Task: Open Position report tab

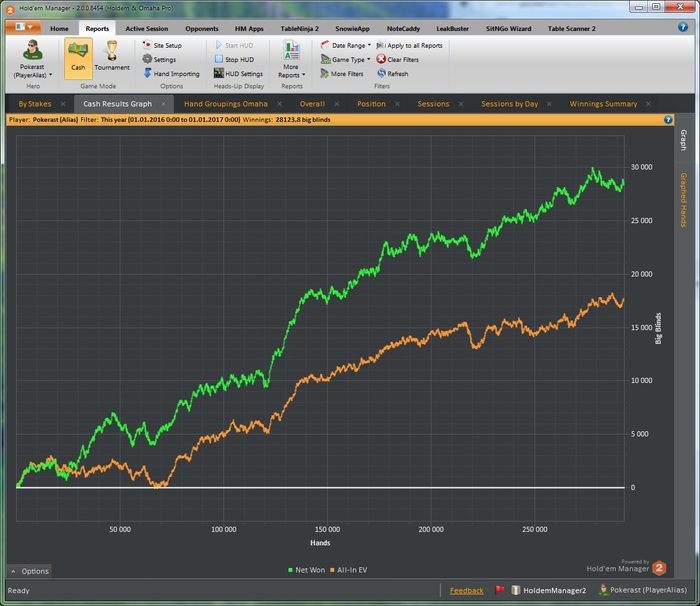Action: (371, 104)
